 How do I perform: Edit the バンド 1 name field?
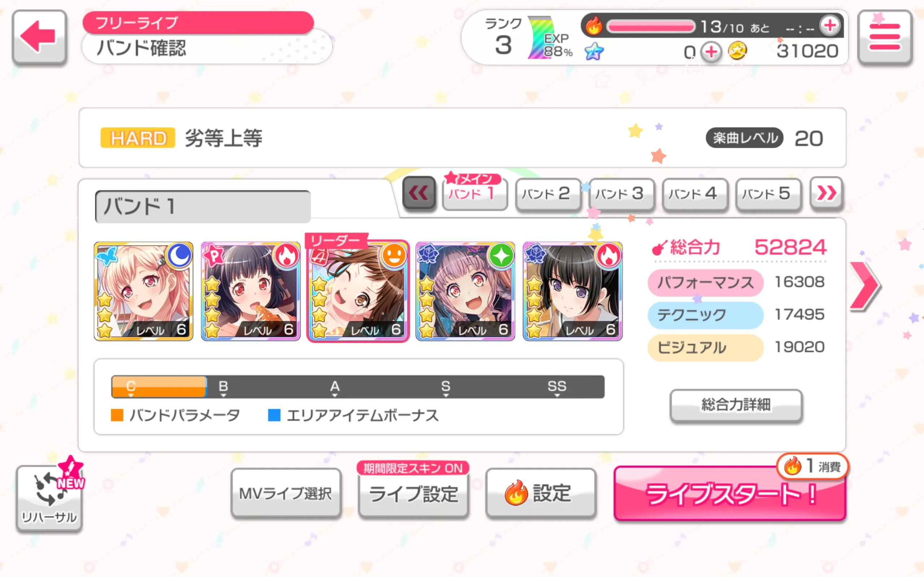pos(203,206)
